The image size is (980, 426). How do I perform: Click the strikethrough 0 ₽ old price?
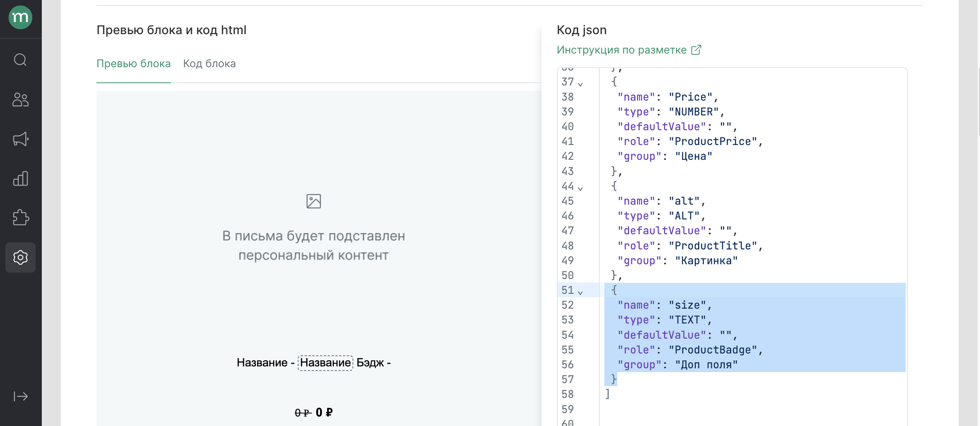coord(303,413)
